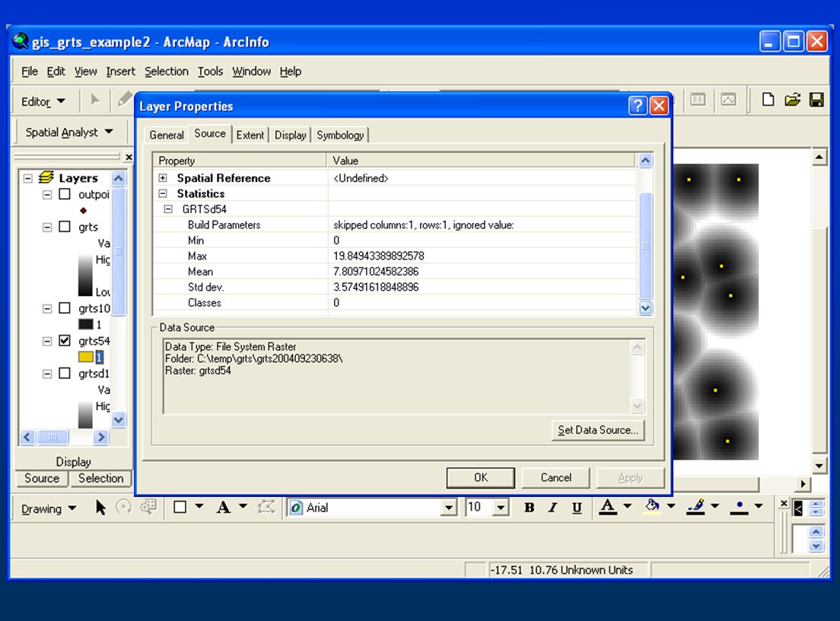Viewport: 840px width, 621px height.
Task: Click the table of contents scroll right arrow
Action: coord(100,438)
